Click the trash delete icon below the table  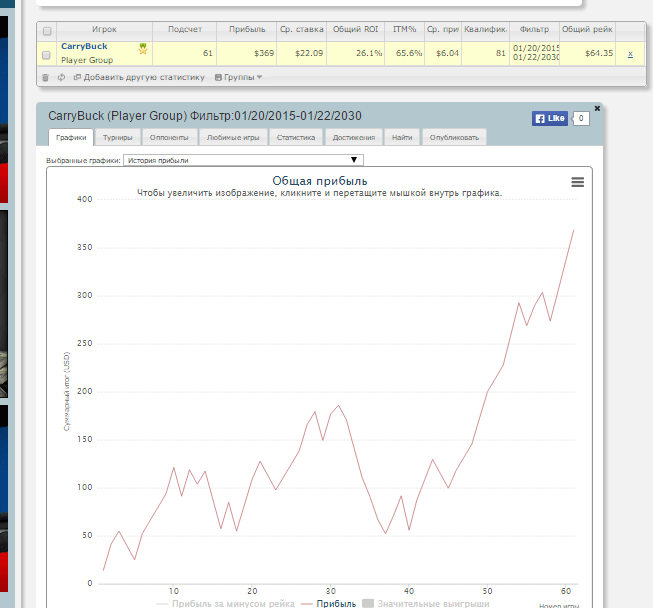[45, 77]
